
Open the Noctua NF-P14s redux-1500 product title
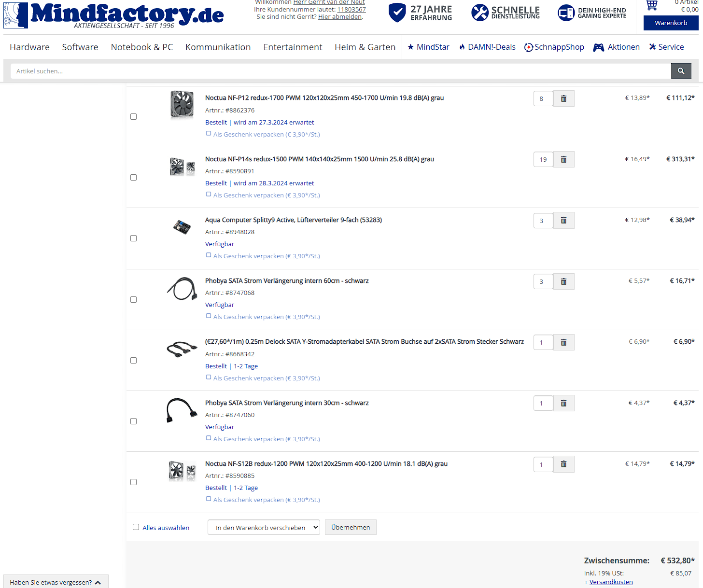320,159
